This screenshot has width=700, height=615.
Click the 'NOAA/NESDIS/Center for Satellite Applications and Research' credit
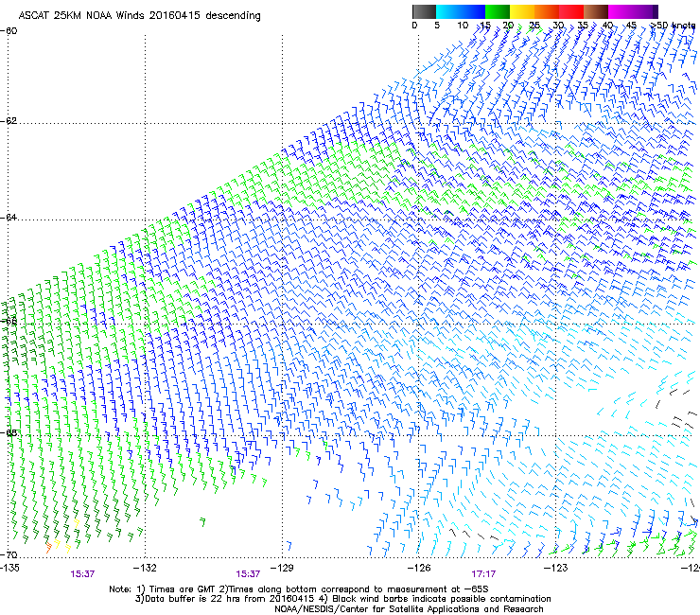click(x=409, y=609)
